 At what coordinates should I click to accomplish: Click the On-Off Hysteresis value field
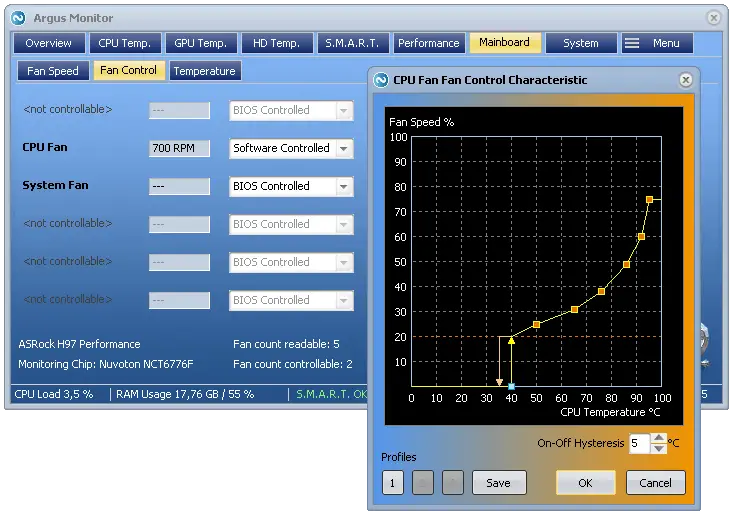point(638,443)
